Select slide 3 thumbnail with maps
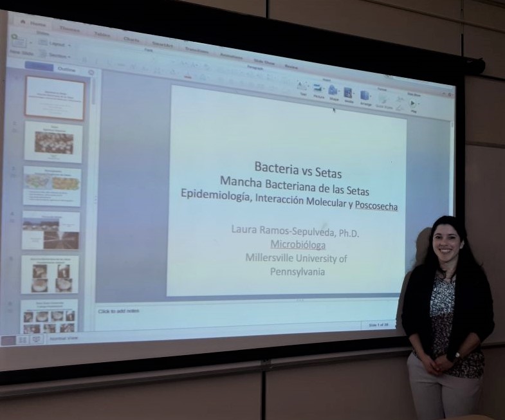Image resolution: width=505 pixels, height=420 pixels. tap(52, 187)
